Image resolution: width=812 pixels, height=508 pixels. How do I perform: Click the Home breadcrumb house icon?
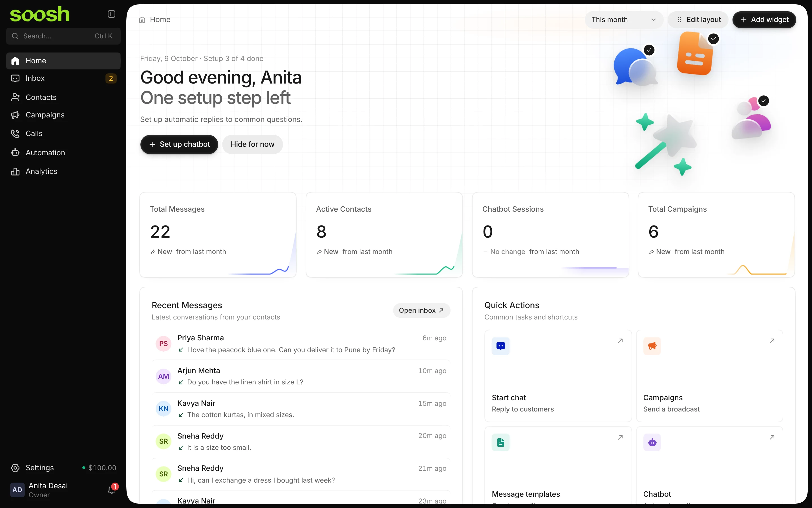coord(142,19)
